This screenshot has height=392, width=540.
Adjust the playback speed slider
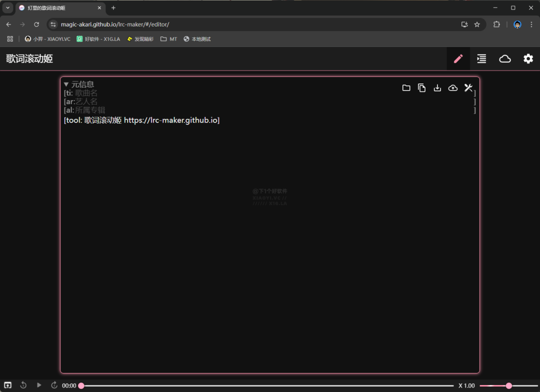tap(508, 385)
